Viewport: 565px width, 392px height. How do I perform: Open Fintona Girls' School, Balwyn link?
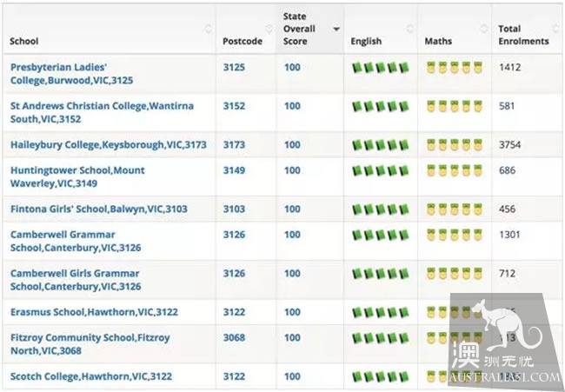point(99,209)
